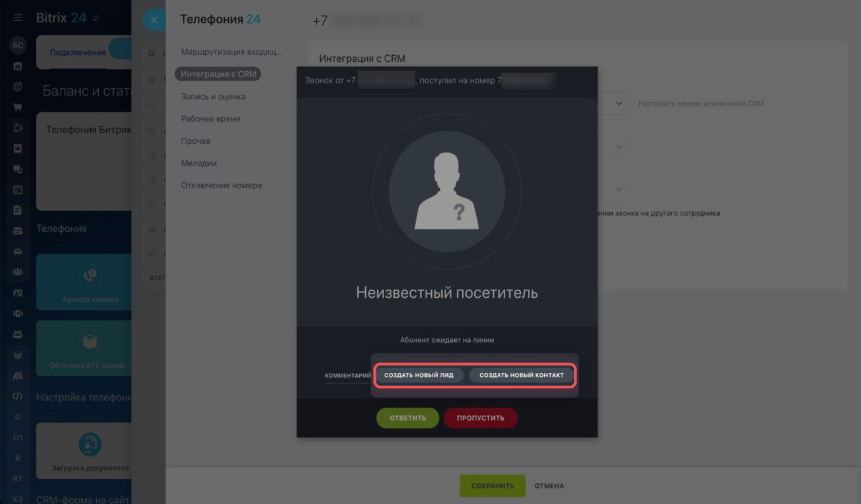Open 'Загрузка документов' tile

pos(84,450)
